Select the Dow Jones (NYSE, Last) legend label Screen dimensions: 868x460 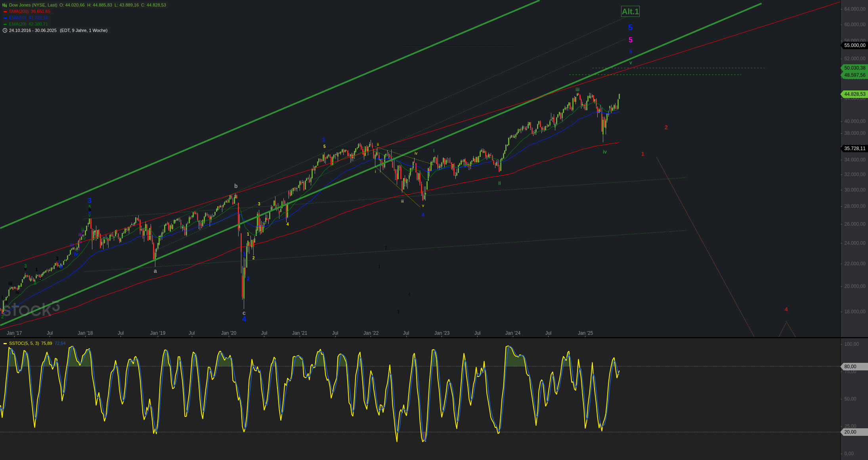pos(33,5)
